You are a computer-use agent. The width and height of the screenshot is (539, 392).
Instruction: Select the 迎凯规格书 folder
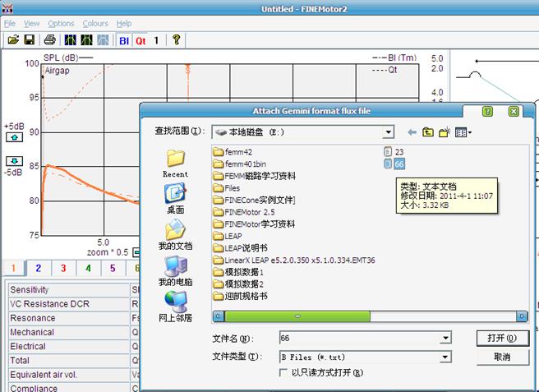(x=240, y=296)
